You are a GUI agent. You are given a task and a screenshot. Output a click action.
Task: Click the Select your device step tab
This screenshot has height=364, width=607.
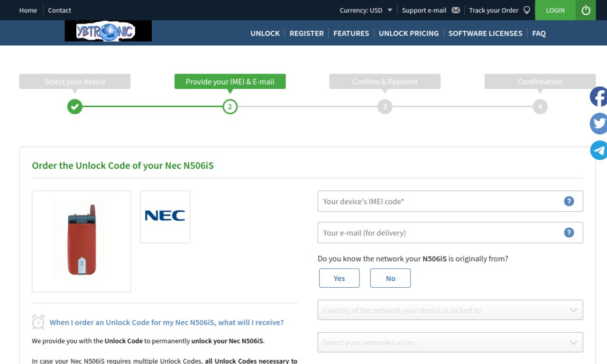pyautogui.click(x=75, y=82)
